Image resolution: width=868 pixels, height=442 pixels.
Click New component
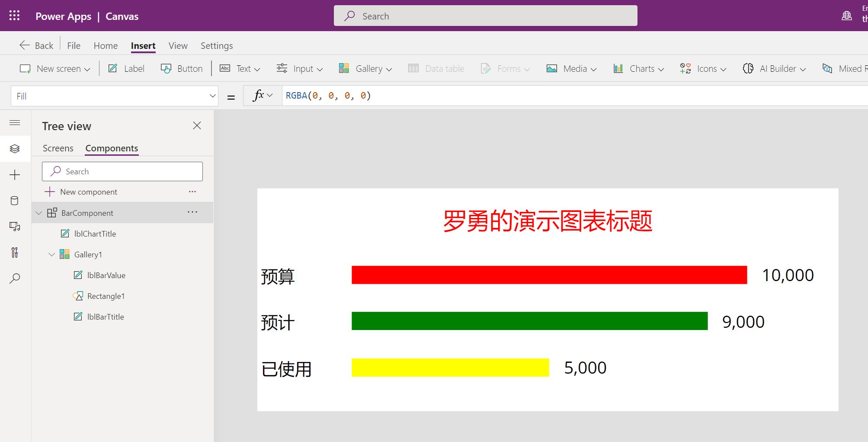(81, 192)
